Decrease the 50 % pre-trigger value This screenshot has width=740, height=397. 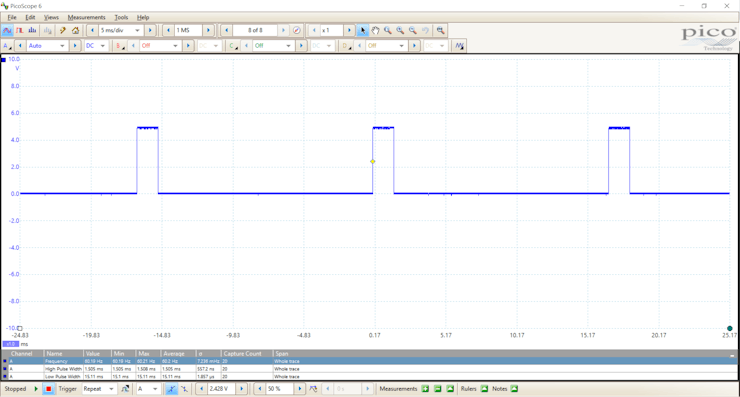point(260,389)
